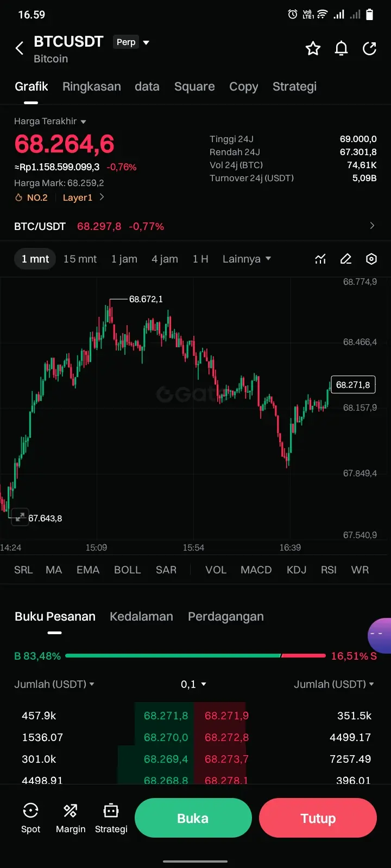The width and height of the screenshot is (391, 868).
Task: Tap the Wi-Fi status icon
Action: pos(323,15)
